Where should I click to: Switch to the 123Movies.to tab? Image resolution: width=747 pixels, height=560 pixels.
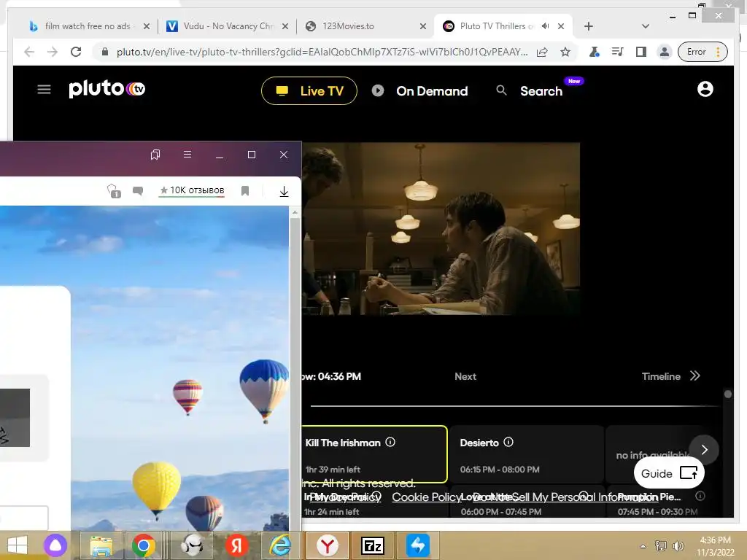365,26
